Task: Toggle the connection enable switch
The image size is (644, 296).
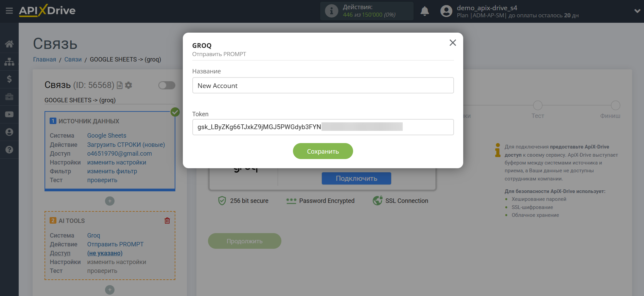Action: 167,85
